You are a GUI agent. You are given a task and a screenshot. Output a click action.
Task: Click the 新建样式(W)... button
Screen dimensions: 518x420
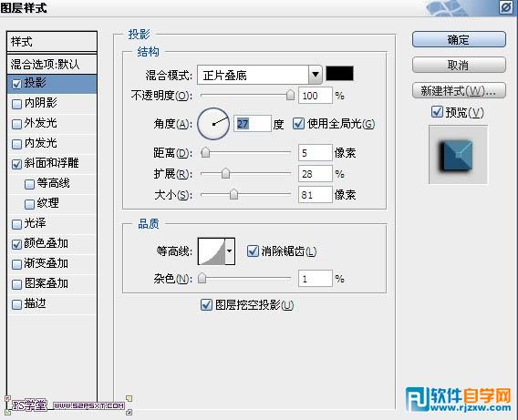459,90
